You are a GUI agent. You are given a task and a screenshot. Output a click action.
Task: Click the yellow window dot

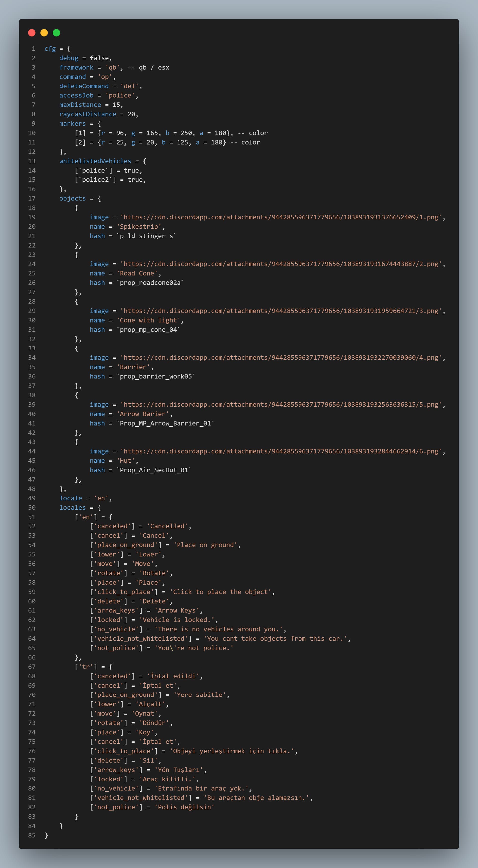44,33
